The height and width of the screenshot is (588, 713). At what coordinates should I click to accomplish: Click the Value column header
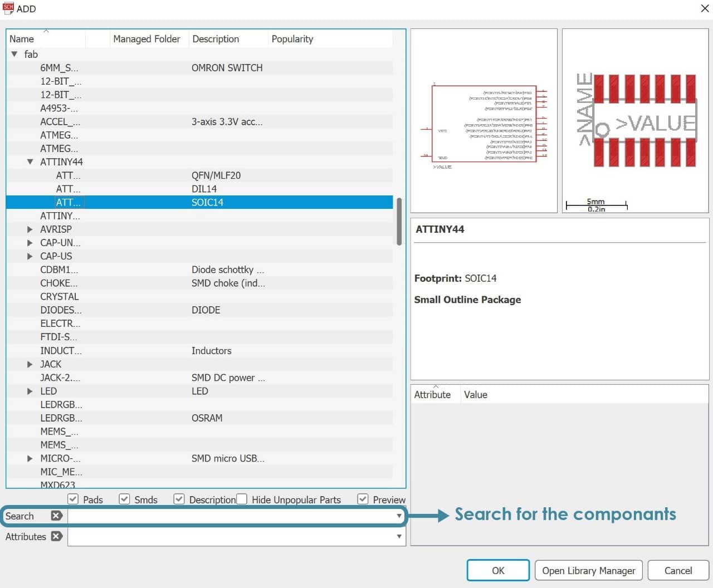584,394
